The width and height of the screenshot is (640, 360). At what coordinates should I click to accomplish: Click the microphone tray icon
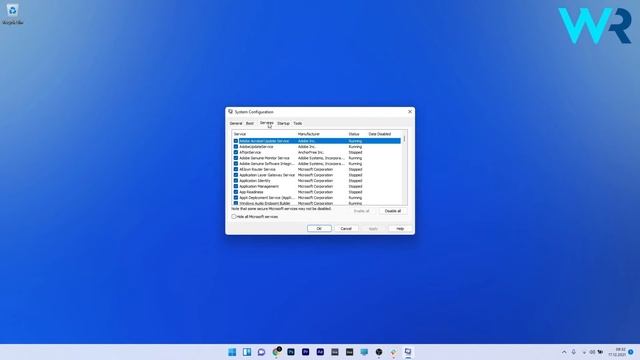point(573,352)
